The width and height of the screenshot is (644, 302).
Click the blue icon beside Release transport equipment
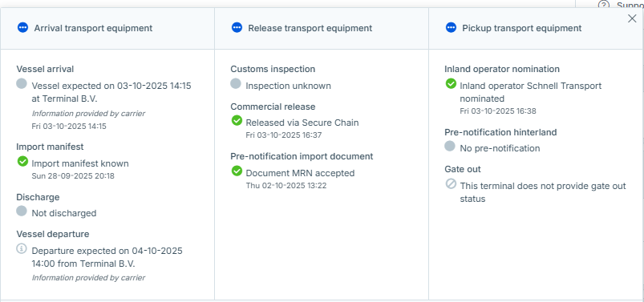click(x=237, y=27)
